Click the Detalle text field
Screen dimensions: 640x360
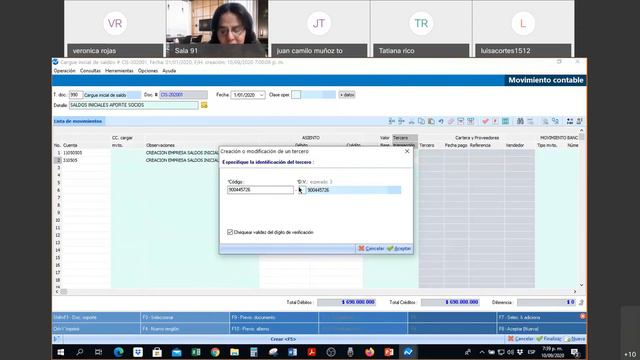coord(133,105)
